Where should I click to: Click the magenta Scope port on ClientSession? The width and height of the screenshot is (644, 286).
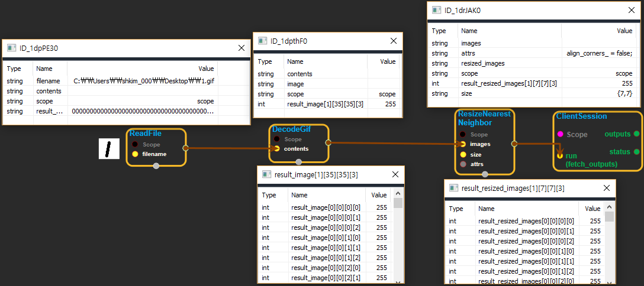click(559, 134)
